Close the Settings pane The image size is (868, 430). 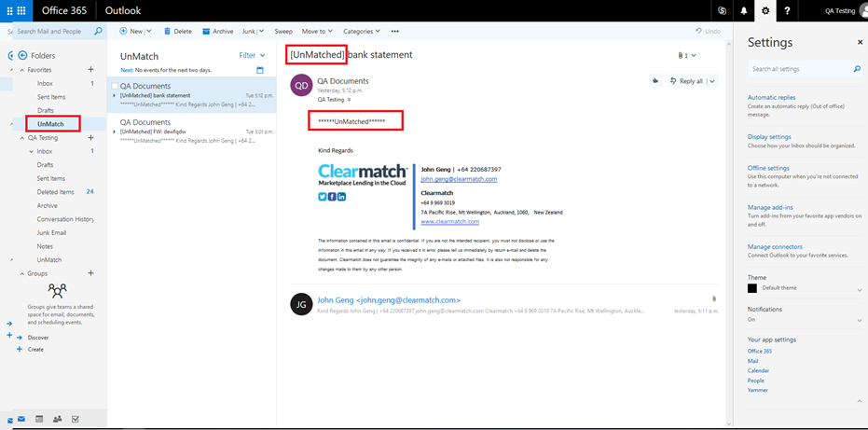pyautogui.click(x=860, y=42)
